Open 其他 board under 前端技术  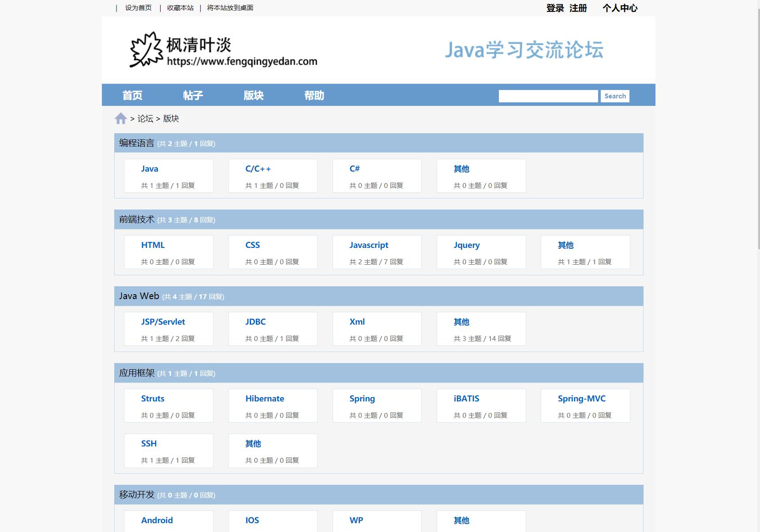coord(565,245)
